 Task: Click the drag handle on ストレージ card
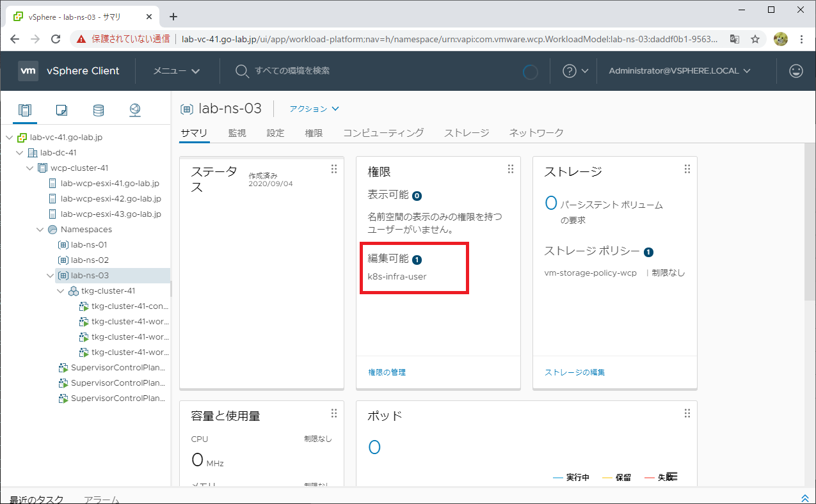click(x=687, y=169)
